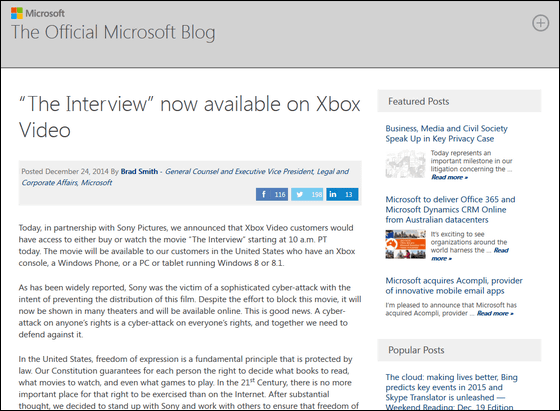The image size is (560, 411).
Task: Click Read more under Acompli excerpt
Action: (x=495, y=314)
